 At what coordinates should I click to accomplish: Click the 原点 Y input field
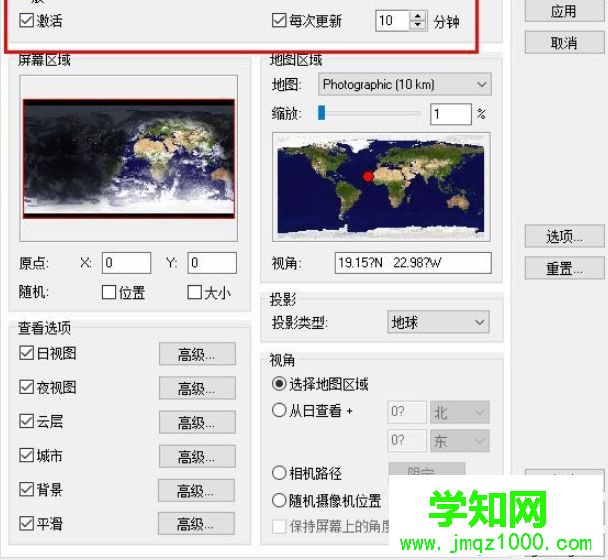(212, 263)
